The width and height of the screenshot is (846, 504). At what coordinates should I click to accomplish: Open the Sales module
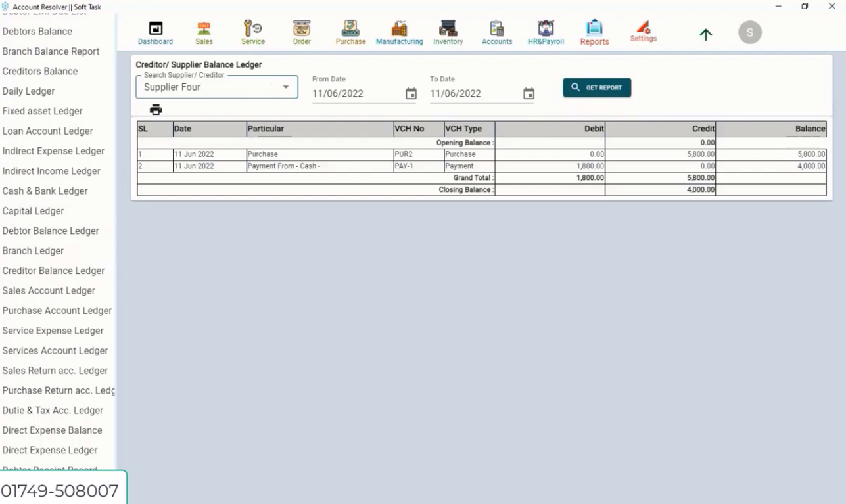pos(204,32)
